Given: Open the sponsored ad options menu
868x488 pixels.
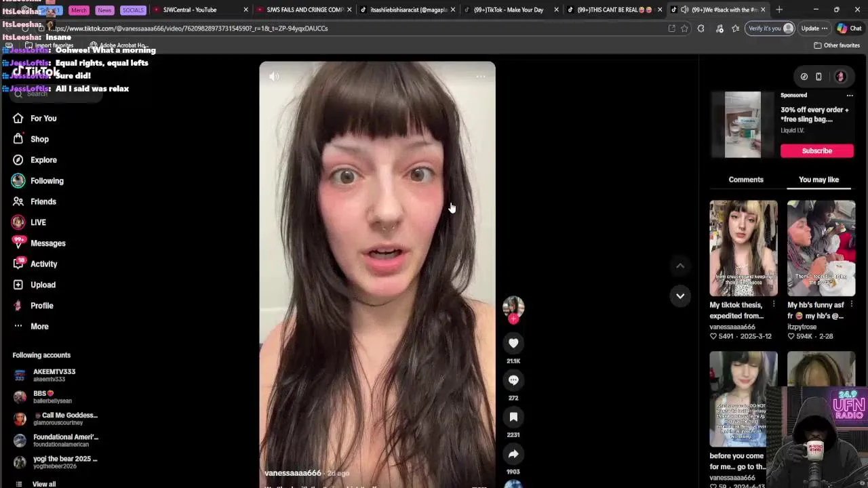Looking at the screenshot, I should click(x=850, y=96).
